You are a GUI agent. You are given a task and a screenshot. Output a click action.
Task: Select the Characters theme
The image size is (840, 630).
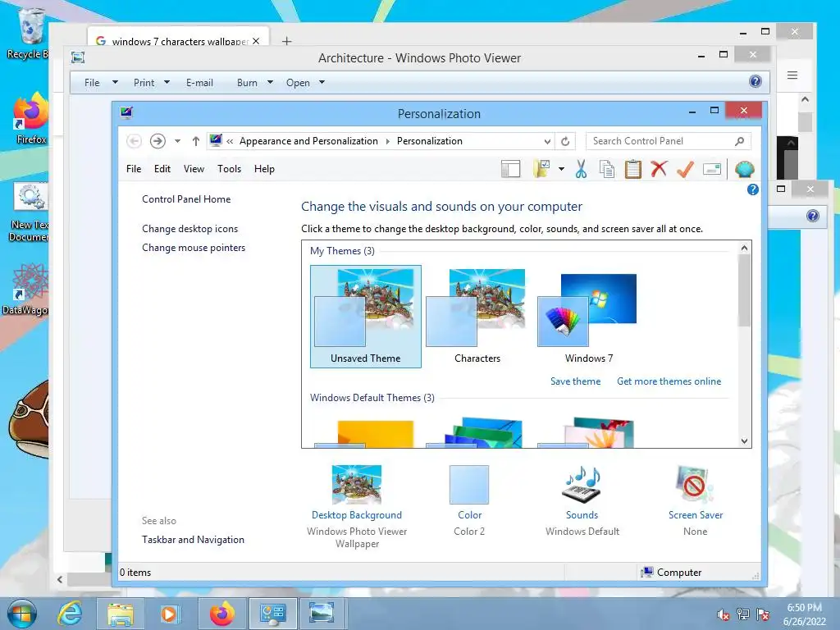(477, 317)
